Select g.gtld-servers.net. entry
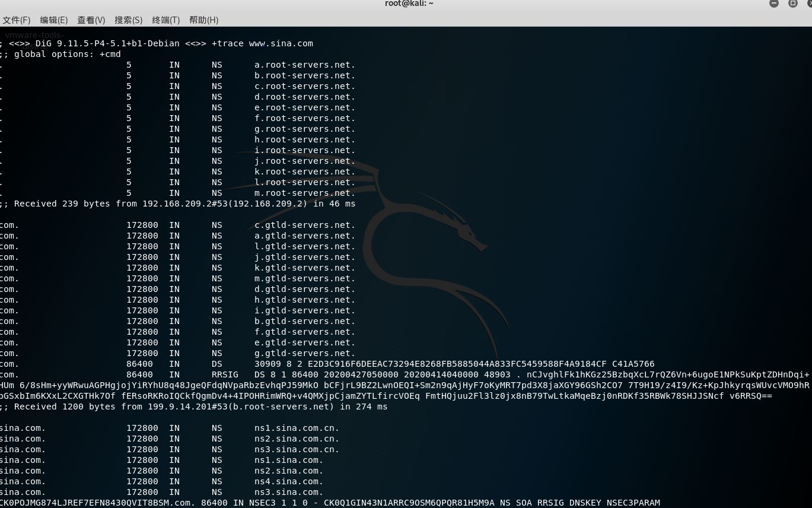The image size is (812, 508). (x=305, y=353)
